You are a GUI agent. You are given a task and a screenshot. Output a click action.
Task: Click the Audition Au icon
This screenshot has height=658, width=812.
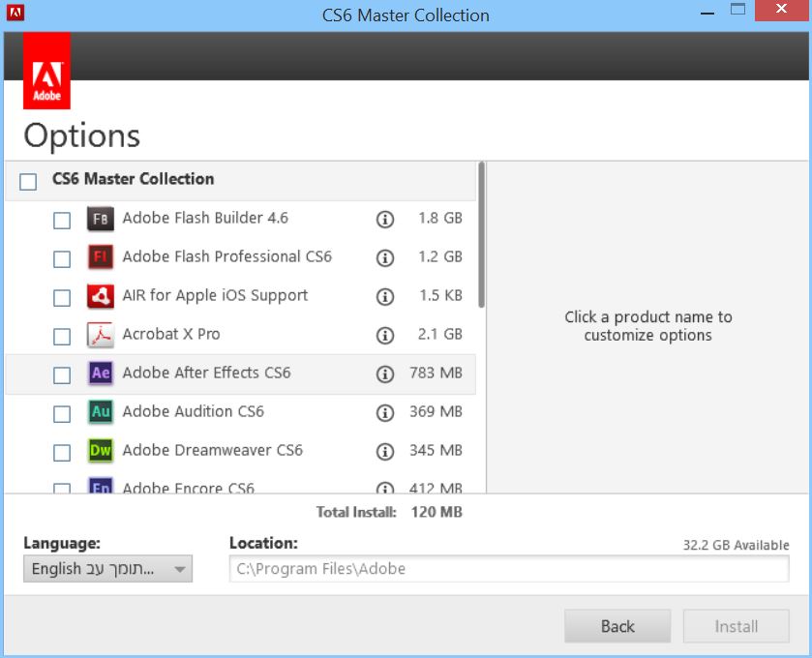(101, 412)
